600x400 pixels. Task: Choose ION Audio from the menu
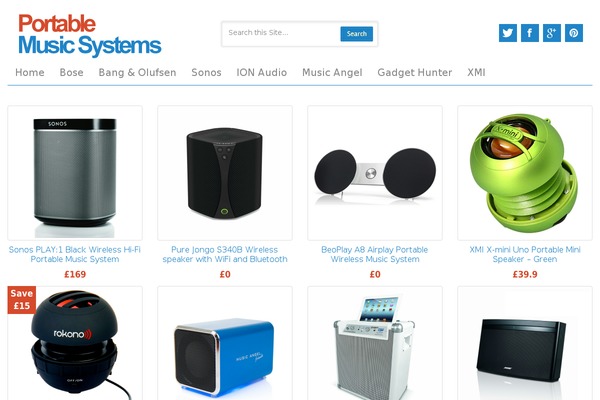(262, 72)
